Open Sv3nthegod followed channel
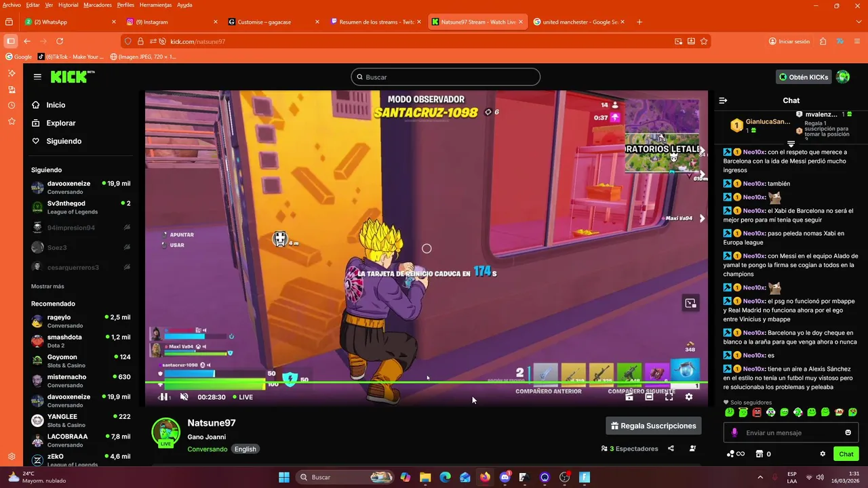868x488 pixels. [x=81, y=207]
